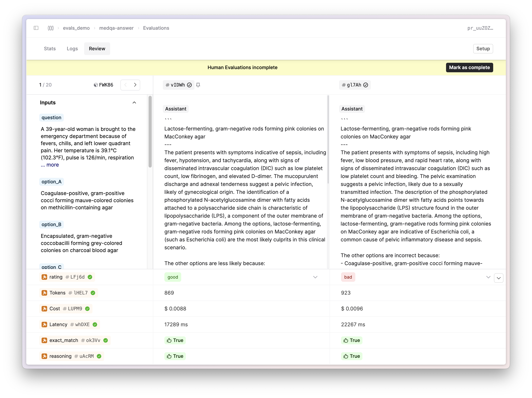Toggle the sidebar panel icon

pyautogui.click(x=36, y=28)
